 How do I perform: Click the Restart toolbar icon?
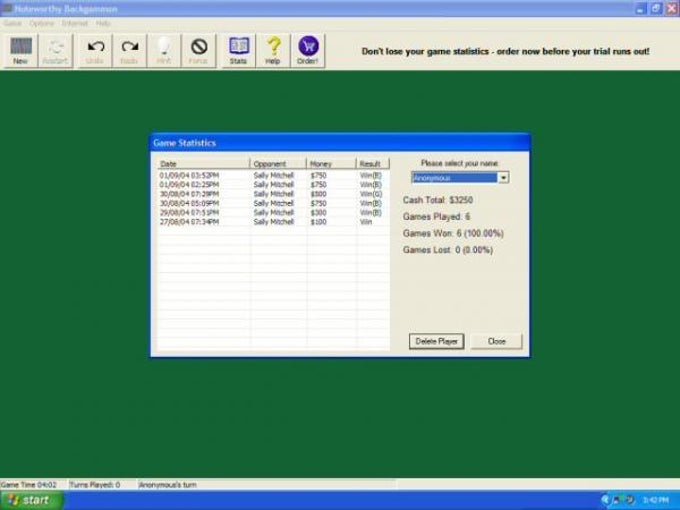56,51
